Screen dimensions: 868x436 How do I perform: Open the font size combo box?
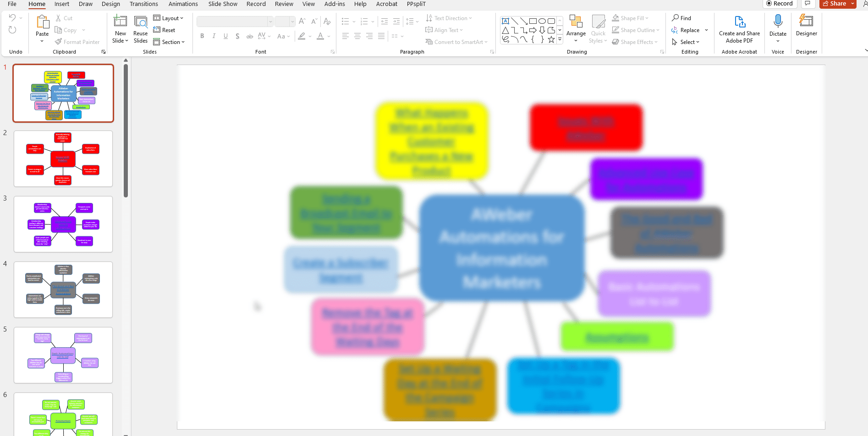pos(285,22)
